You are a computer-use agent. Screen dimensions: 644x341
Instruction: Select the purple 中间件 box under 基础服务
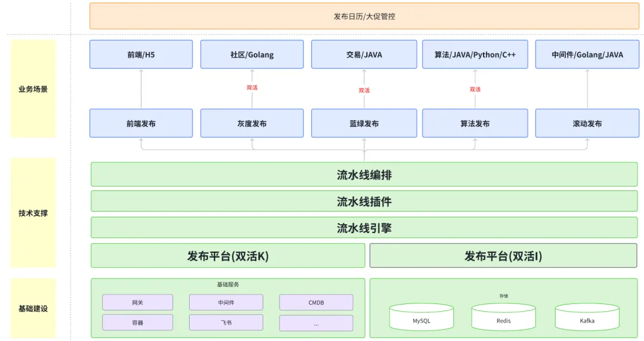(226, 302)
